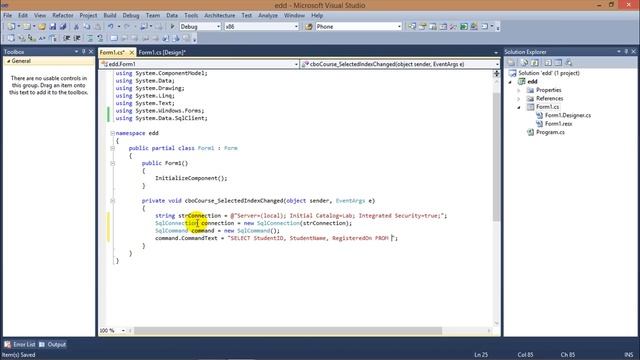Click Display Object Member List icon
640x360 pixels.
coord(11,38)
